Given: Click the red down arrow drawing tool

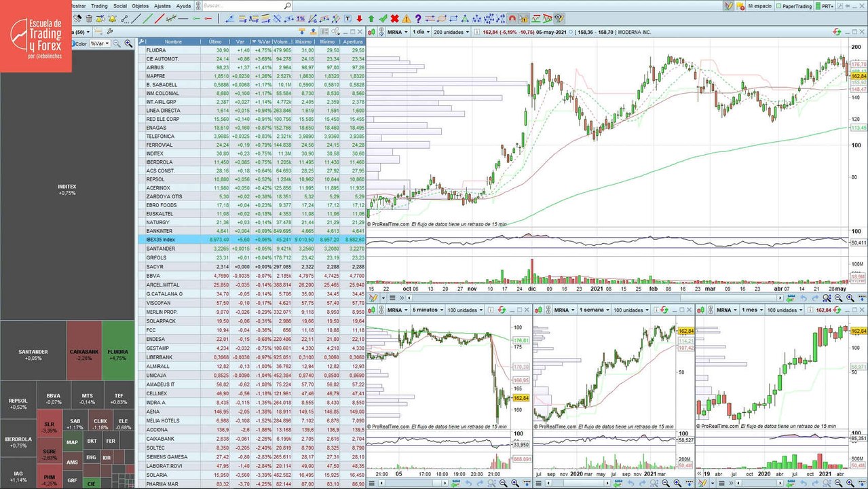Looking at the screenshot, I should click(x=359, y=18).
